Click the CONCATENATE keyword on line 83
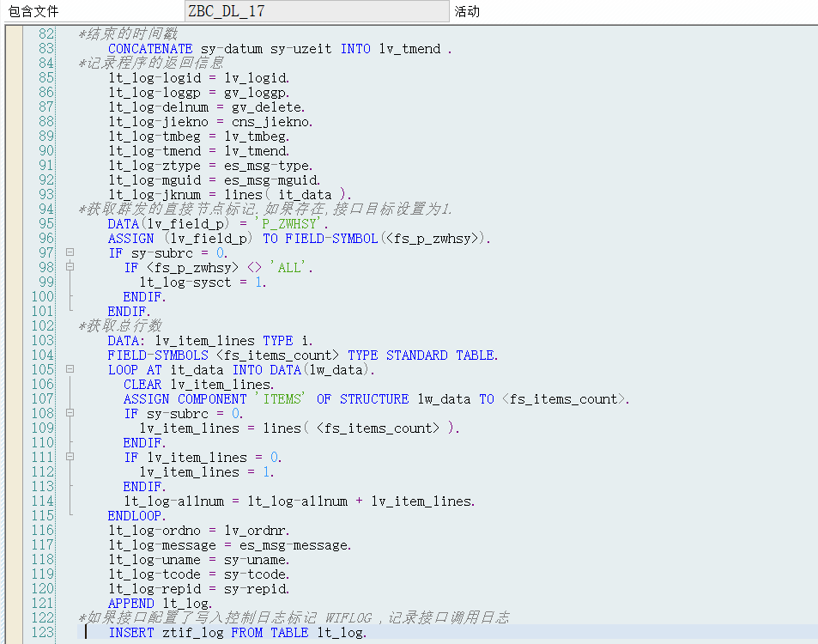Viewport: 818px width, 644px height. 150,49
